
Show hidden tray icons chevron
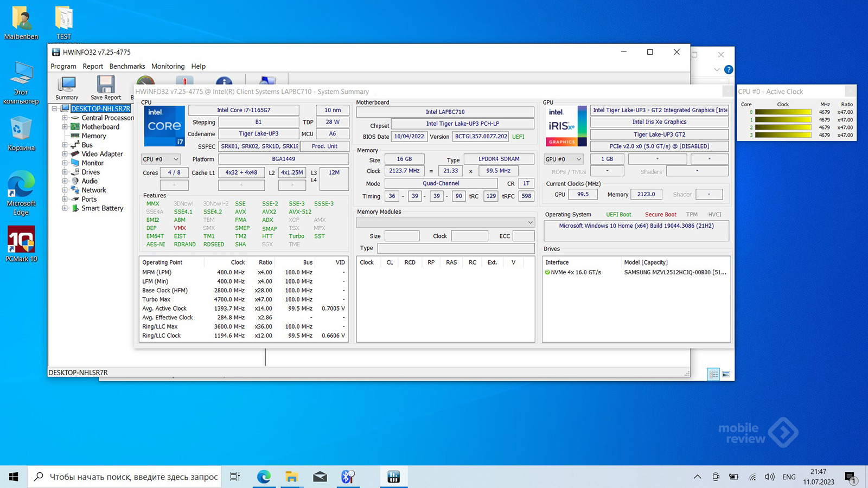(x=697, y=477)
